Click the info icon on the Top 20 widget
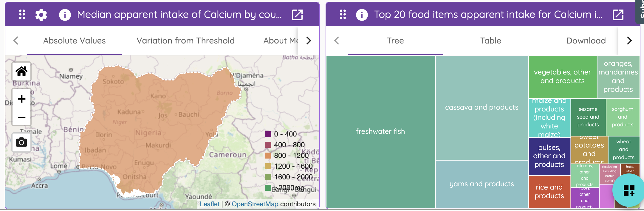Screen dimensions: 644x211 click(362, 14)
